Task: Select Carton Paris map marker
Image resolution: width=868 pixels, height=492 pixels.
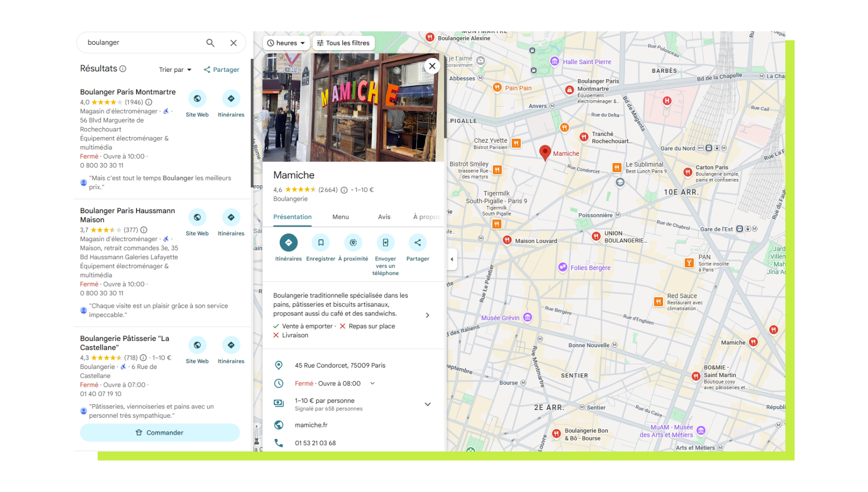Action: pos(688,172)
